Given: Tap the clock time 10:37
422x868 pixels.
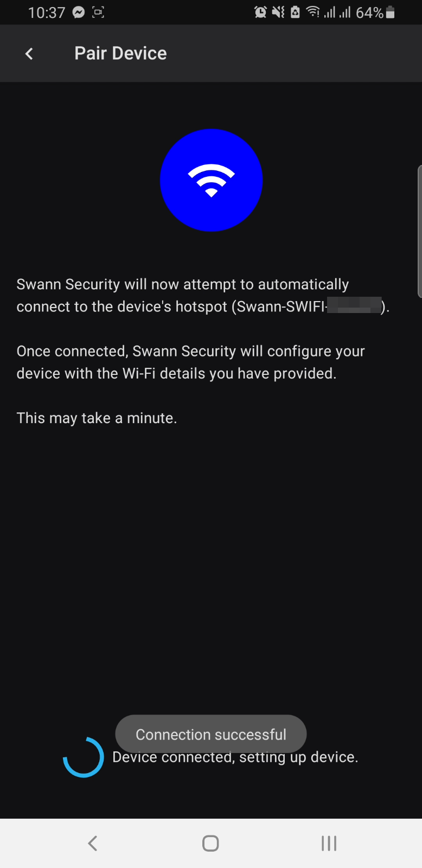Looking at the screenshot, I should 47,12.
